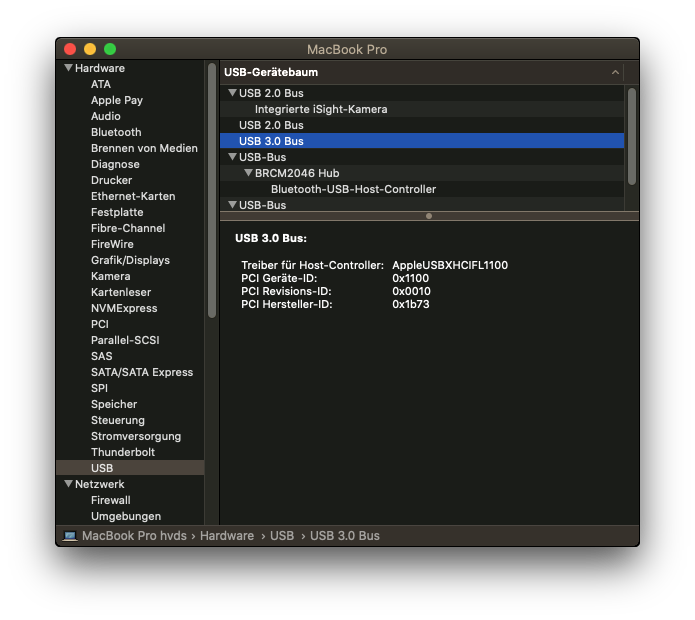Collapse the USB-Bus triangle at list bottom

pyautogui.click(x=232, y=205)
